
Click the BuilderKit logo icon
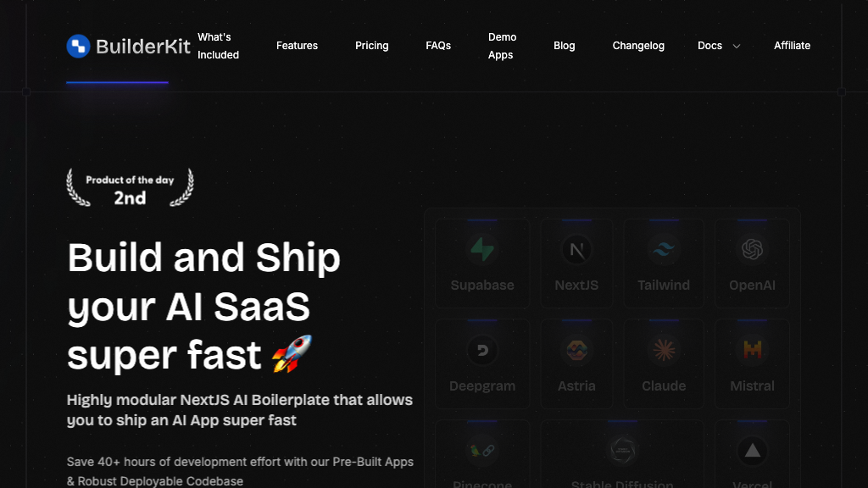tap(78, 46)
